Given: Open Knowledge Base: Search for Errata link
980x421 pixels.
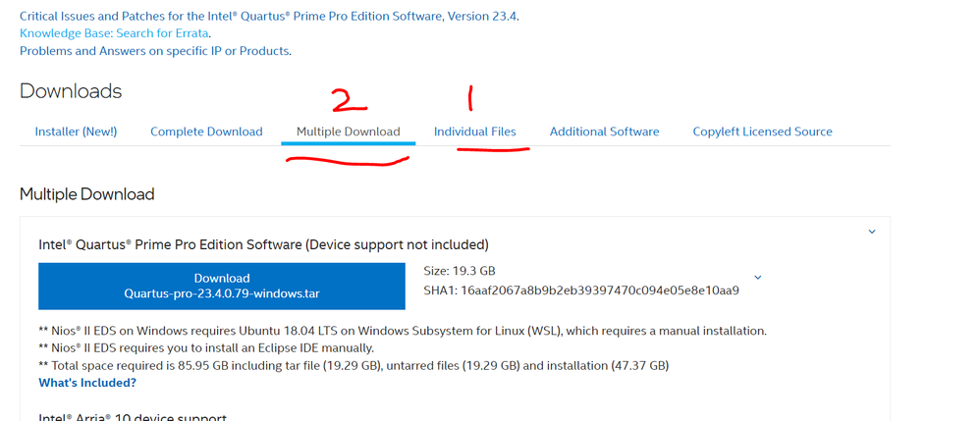Looking at the screenshot, I should pos(114,33).
